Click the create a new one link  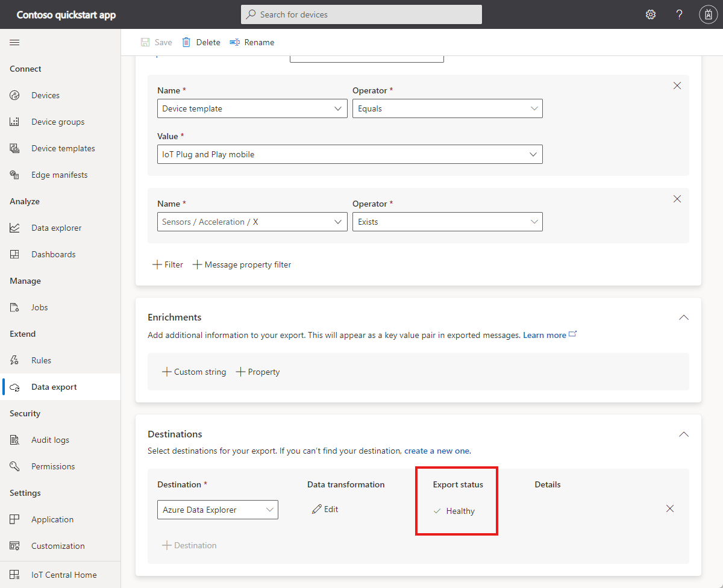(x=437, y=450)
